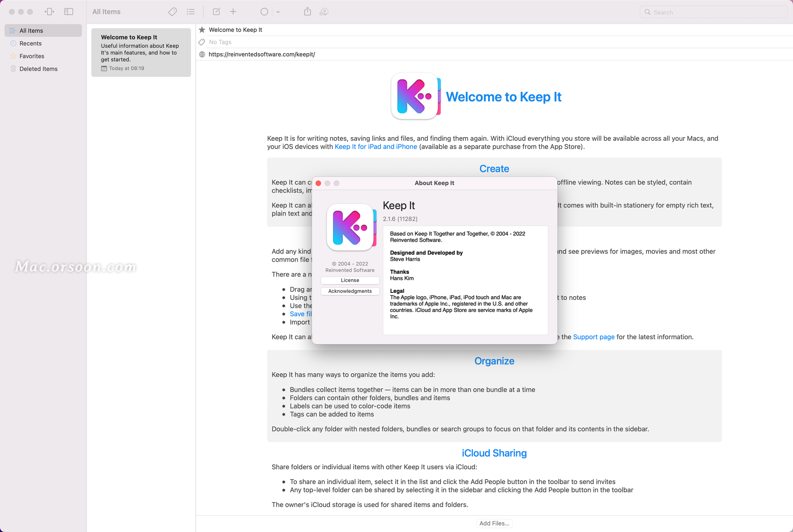The width and height of the screenshot is (793, 532).
Task: Open Deleted Items in the sidebar
Action: 43,69
